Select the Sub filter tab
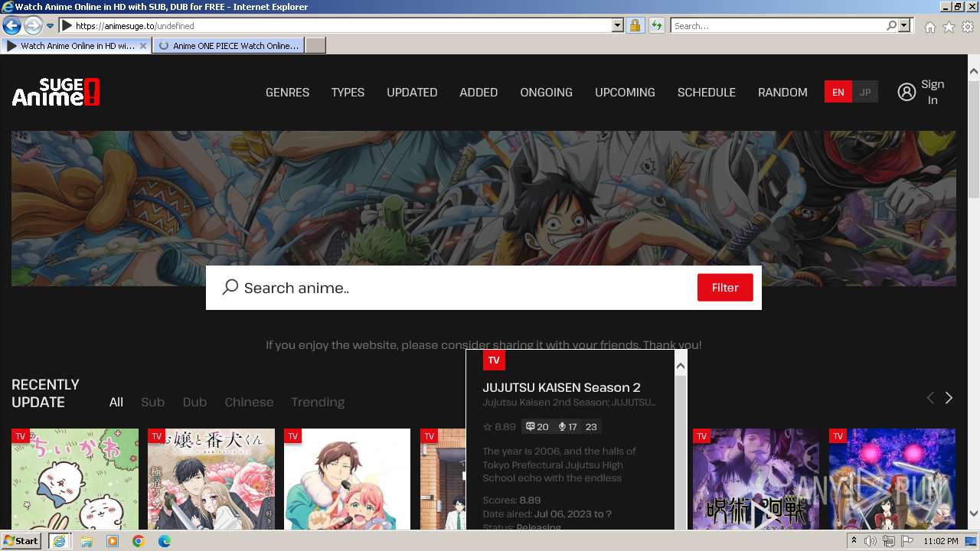Viewport: 980px width, 551px height. (152, 402)
